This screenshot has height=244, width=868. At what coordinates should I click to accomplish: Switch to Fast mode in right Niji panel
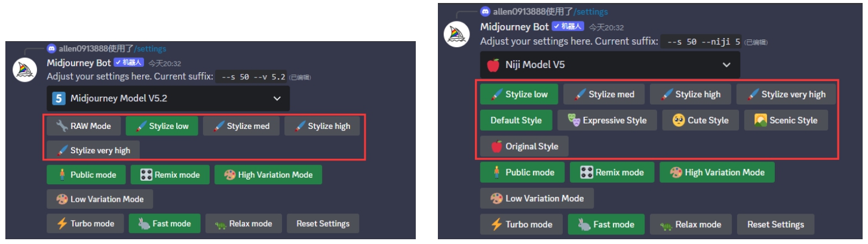pos(606,225)
